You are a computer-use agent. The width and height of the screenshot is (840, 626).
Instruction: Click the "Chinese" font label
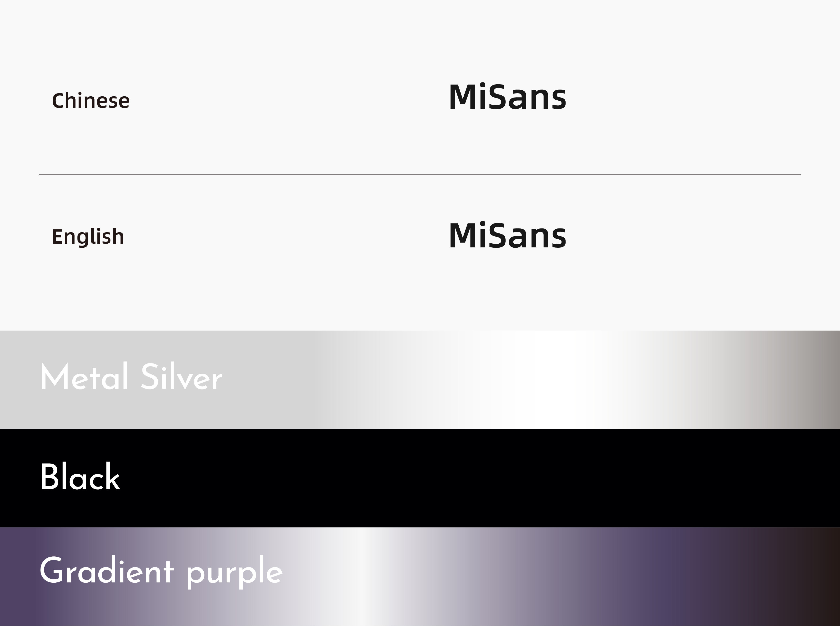[x=91, y=101]
